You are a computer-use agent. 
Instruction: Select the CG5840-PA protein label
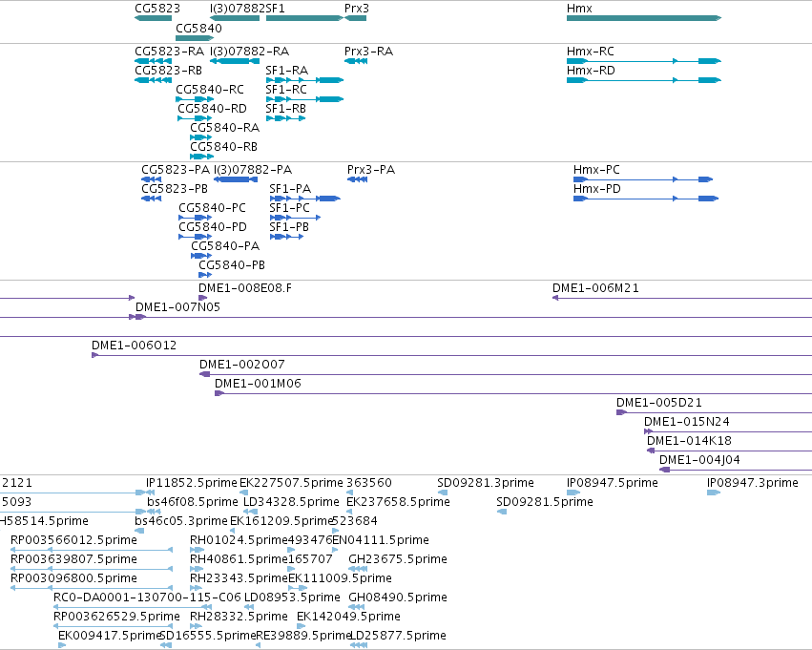(x=225, y=246)
